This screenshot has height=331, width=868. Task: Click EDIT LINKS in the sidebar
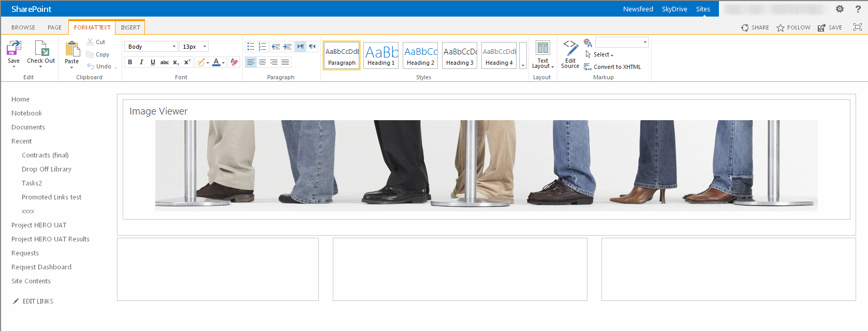pos(38,301)
